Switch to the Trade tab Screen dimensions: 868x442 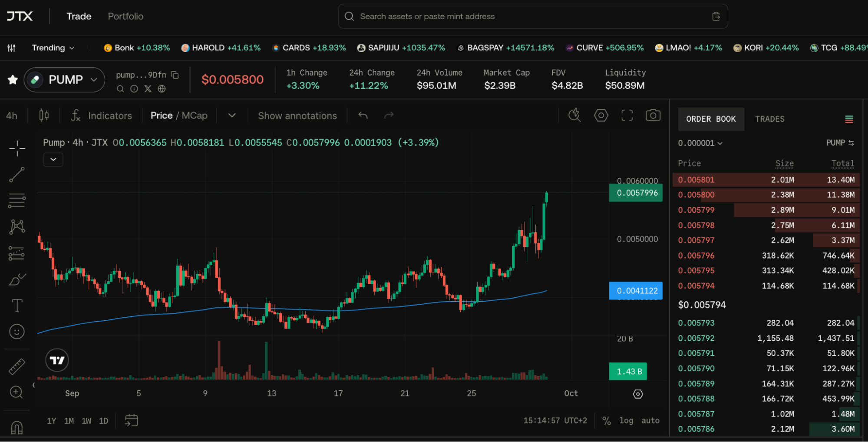point(79,17)
